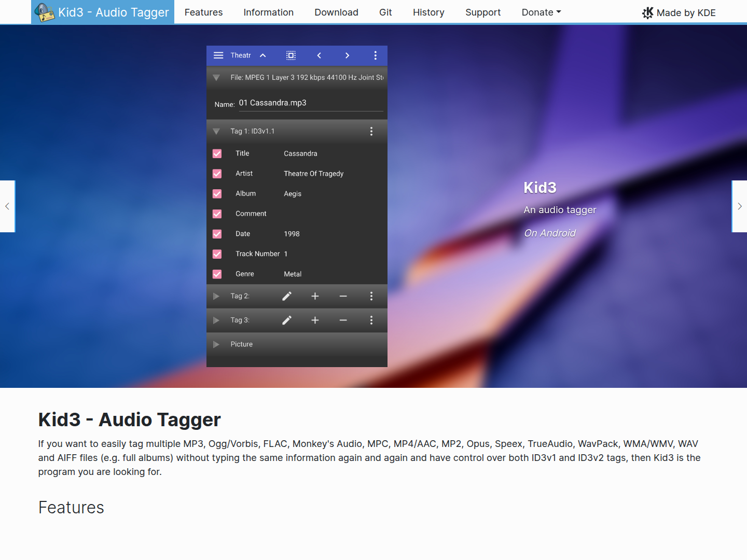747x560 pixels.
Task: Follow the Made by KDE link
Action: tap(679, 13)
